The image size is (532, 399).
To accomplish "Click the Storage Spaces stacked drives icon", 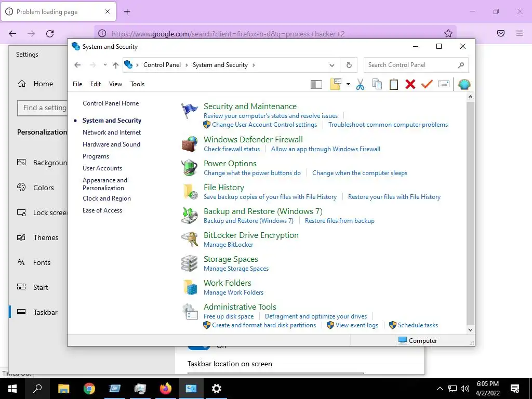I will [x=189, y=263].
